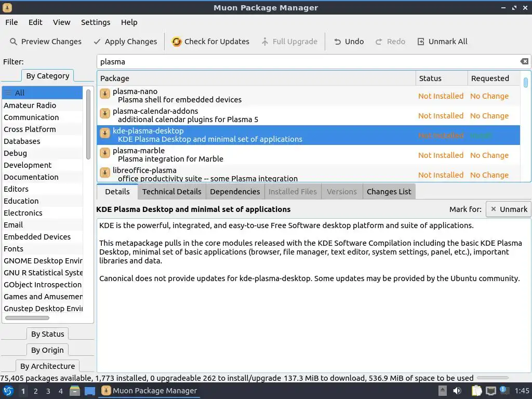Viewport: 532px width, 399px height.
Task: Click the package list vertical scrollbar
Action: (526, 83)
